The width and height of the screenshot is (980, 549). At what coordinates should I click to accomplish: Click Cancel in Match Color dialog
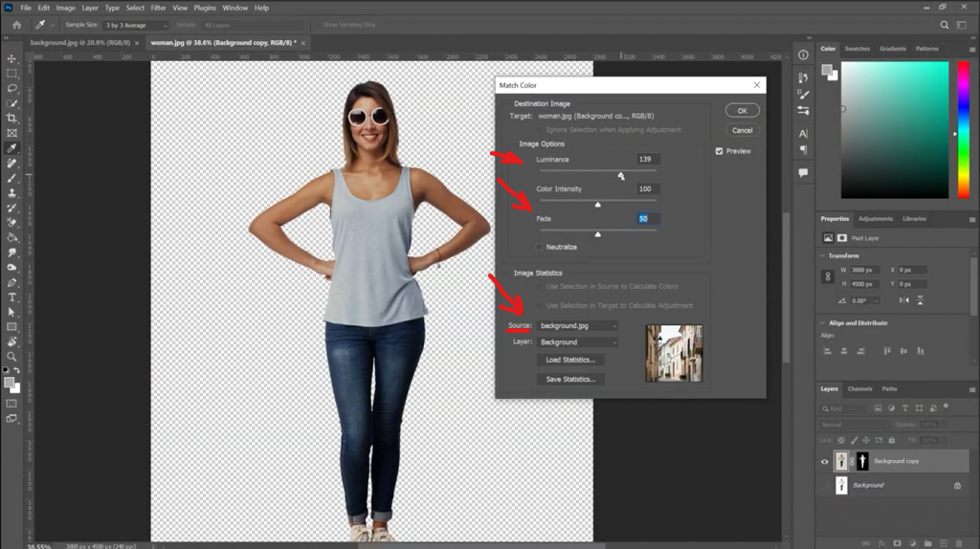(x=743, y=130)
